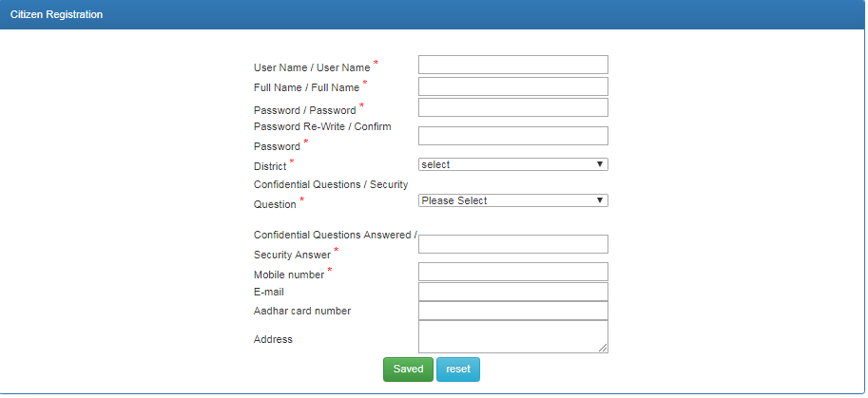Select the Aadhar card number field
This screenshot has width=868, height=398.
point(512,311)
